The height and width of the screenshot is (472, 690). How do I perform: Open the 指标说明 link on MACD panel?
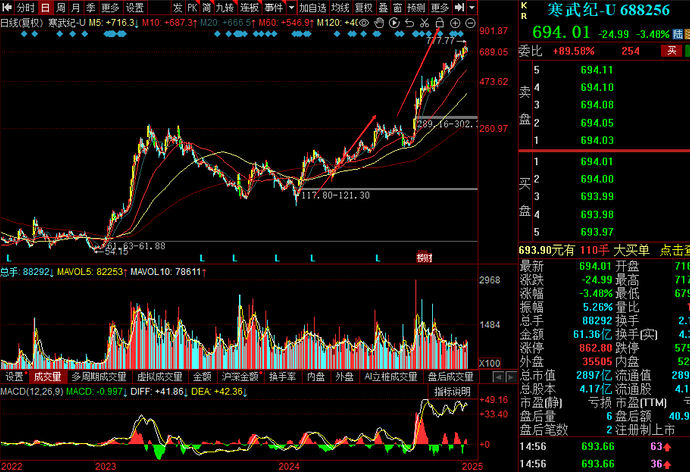point(452,391)
